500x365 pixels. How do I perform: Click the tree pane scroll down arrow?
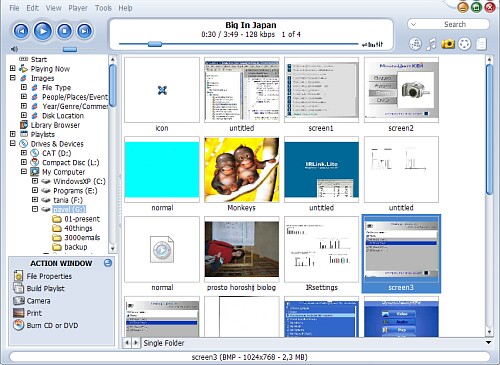click(112, 248)
